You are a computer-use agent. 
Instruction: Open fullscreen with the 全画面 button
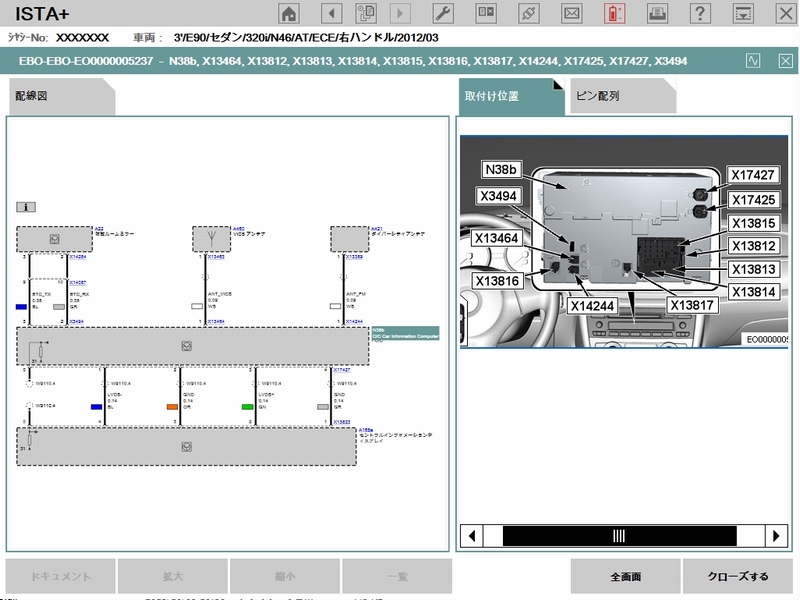pos(626,577)
